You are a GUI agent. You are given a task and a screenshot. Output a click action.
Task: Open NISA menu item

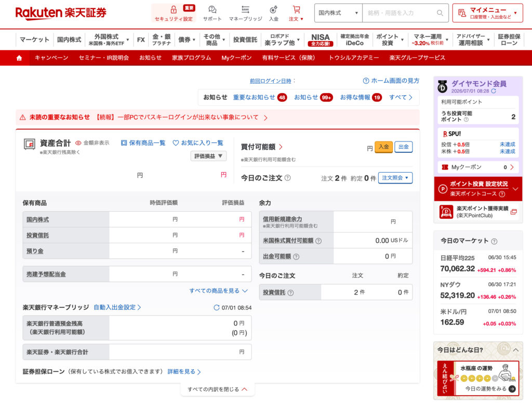(x=320, y=40)
